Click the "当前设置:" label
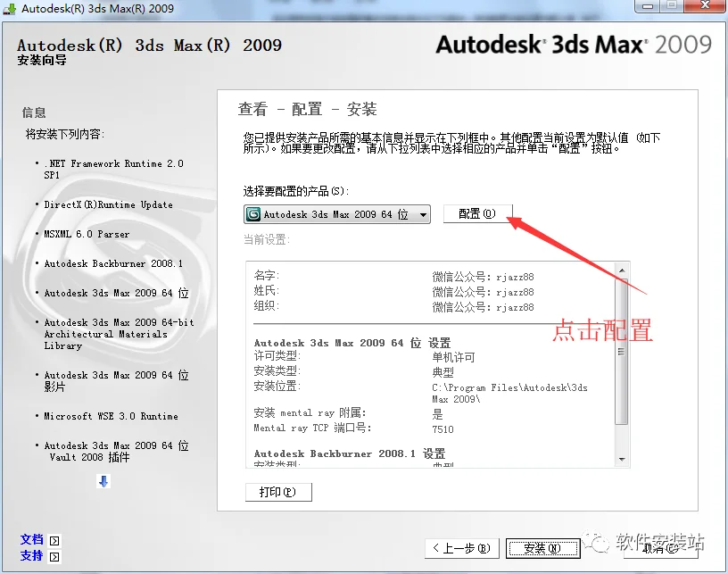The width and height of the screenshot is (728, 574). pyautogui.click(x=267, y=239)
